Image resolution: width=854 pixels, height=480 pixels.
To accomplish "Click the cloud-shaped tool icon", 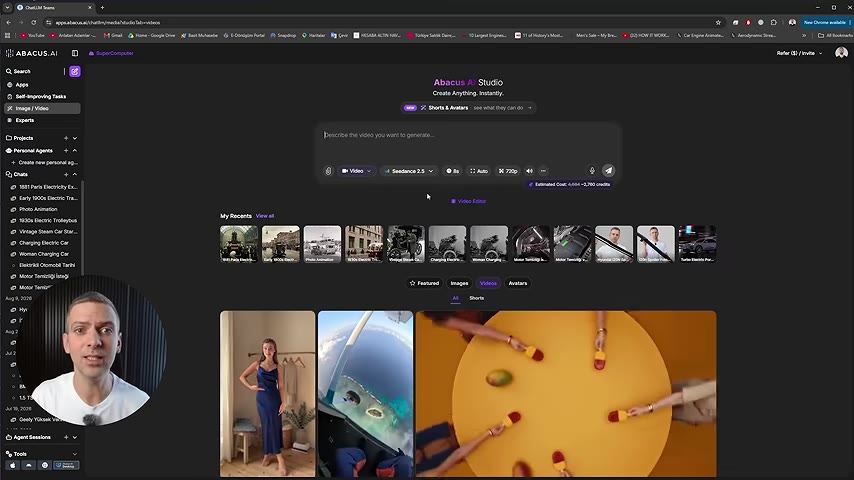I will tap(28, 465).
